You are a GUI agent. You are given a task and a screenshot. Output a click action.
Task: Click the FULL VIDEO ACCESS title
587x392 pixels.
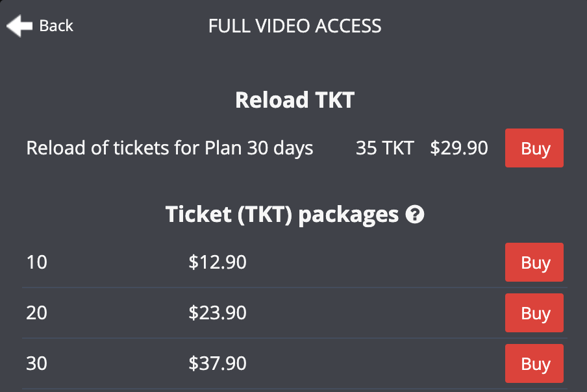coord(294,26)
